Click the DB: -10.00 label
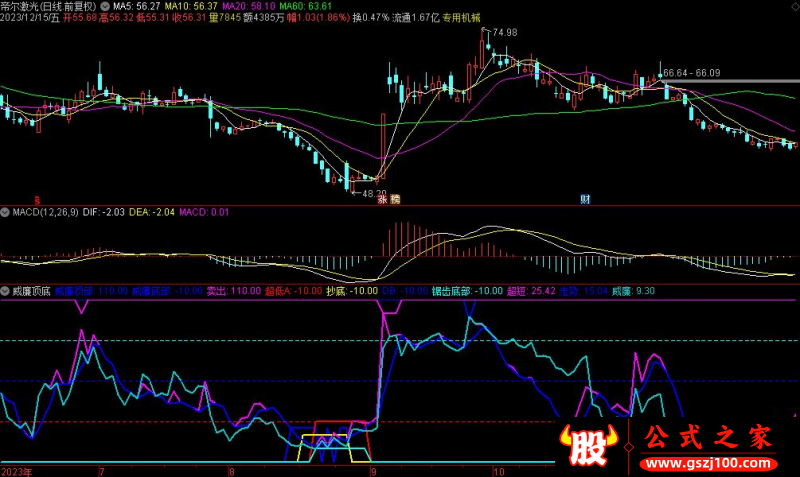 click(x=405, y=291)
